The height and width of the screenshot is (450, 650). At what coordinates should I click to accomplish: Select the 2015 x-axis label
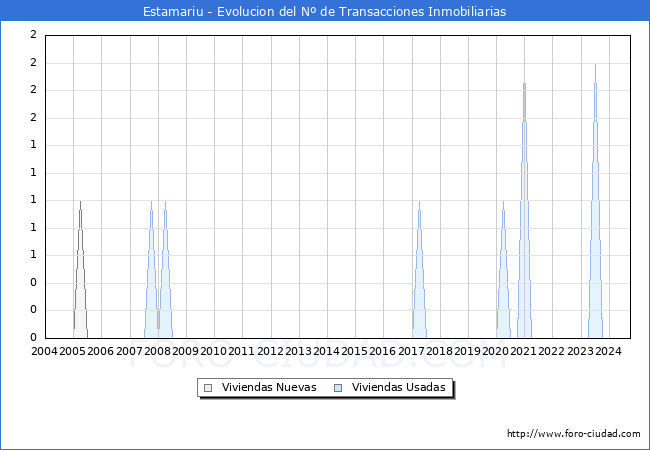click(354, 351)
